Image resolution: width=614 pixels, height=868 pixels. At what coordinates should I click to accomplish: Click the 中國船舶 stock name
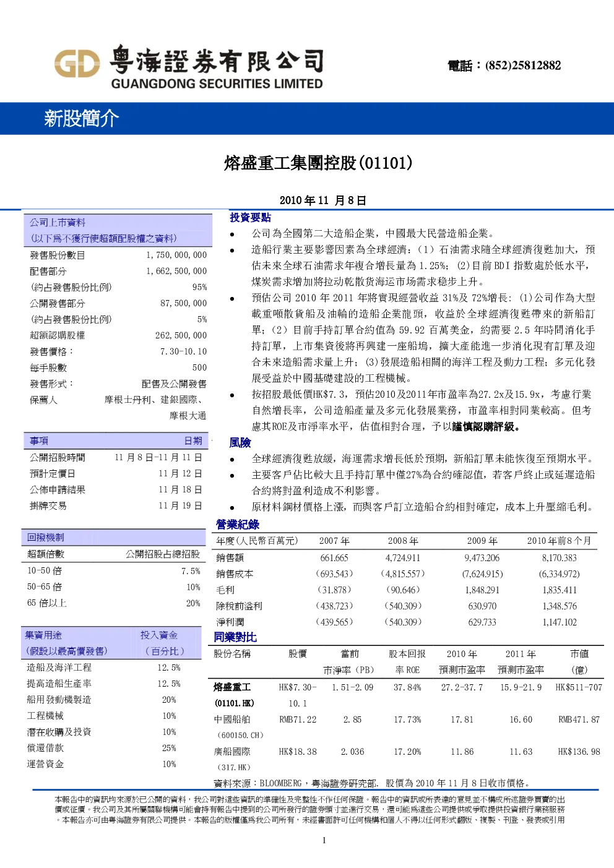click(232, 720)
